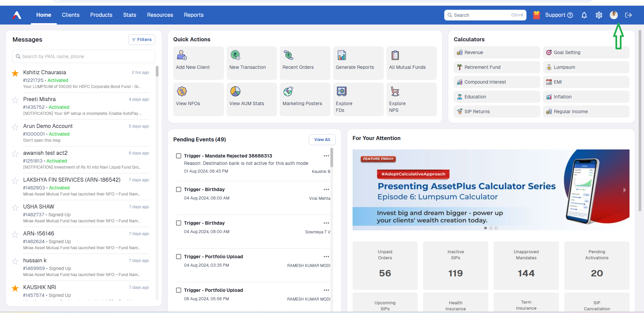The width and height of the screenshot is (644, 313).
Task: Open View NFOs quick action
Action: [198, 99]
